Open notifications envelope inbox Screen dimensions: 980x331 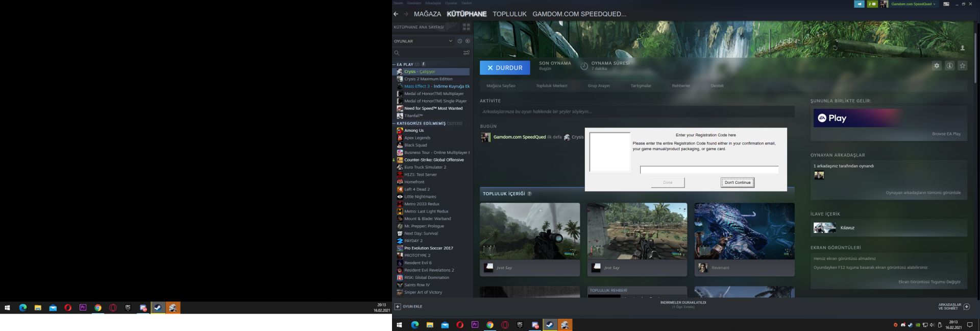872,4
